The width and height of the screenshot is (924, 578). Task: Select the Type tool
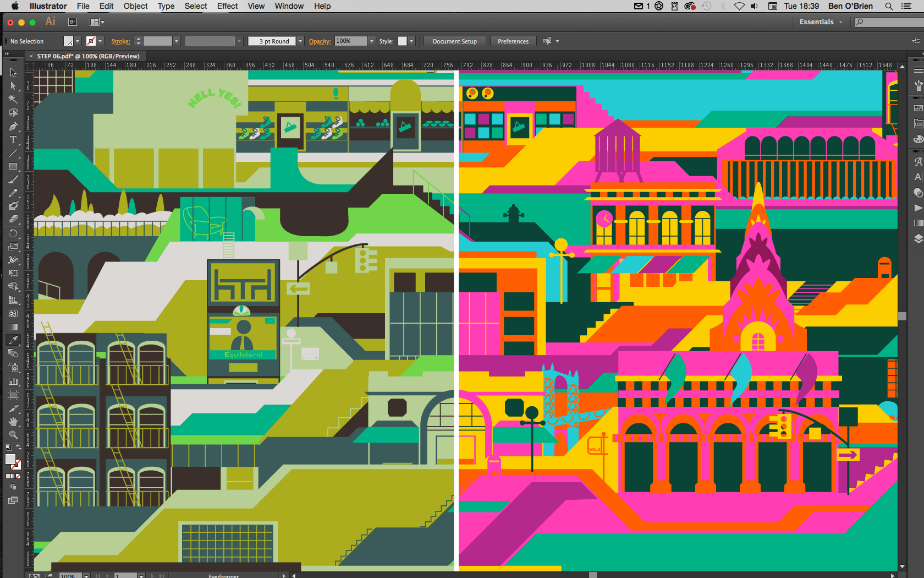pos(13,140)
